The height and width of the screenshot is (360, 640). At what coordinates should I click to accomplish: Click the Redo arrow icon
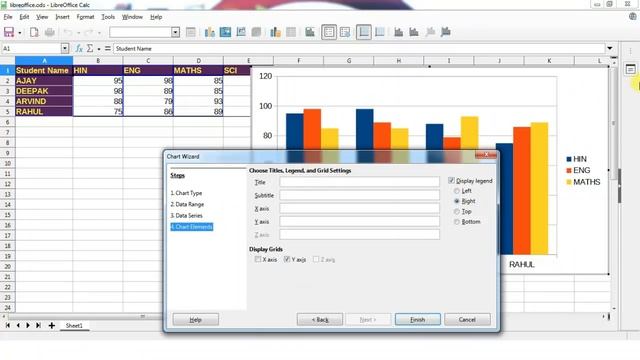point(89,32)
